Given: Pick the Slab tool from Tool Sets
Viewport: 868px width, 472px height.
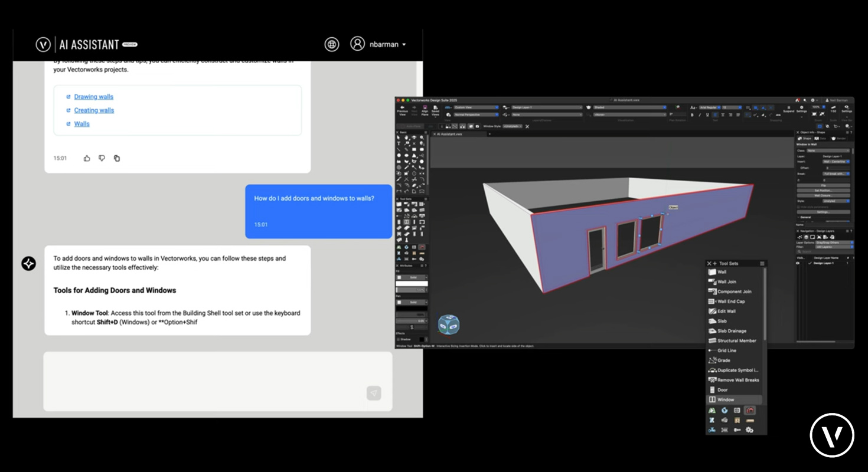Looking at the screenshot, I should (x=722, y=321).
